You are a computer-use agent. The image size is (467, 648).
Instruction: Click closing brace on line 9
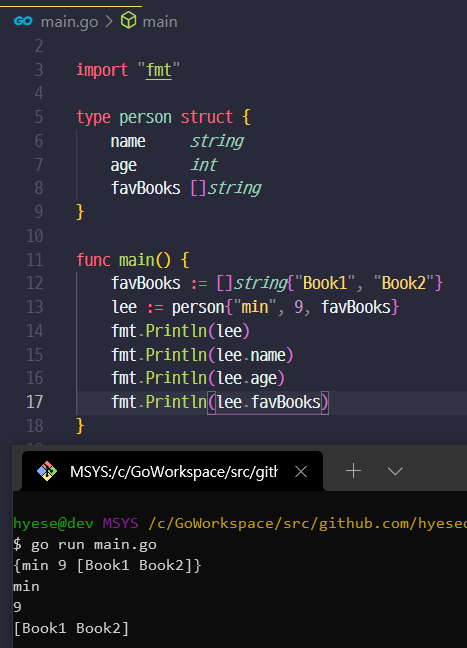(x=80, y=212)
